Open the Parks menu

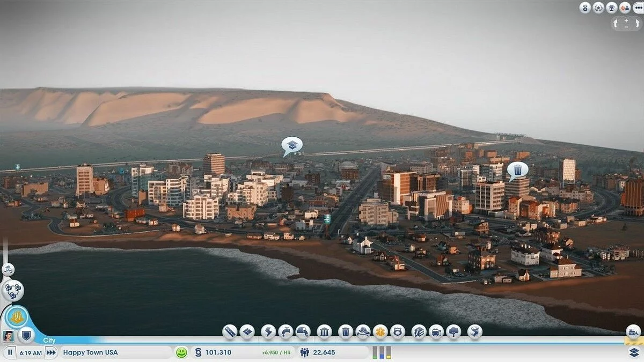click(x=453, y=331)
